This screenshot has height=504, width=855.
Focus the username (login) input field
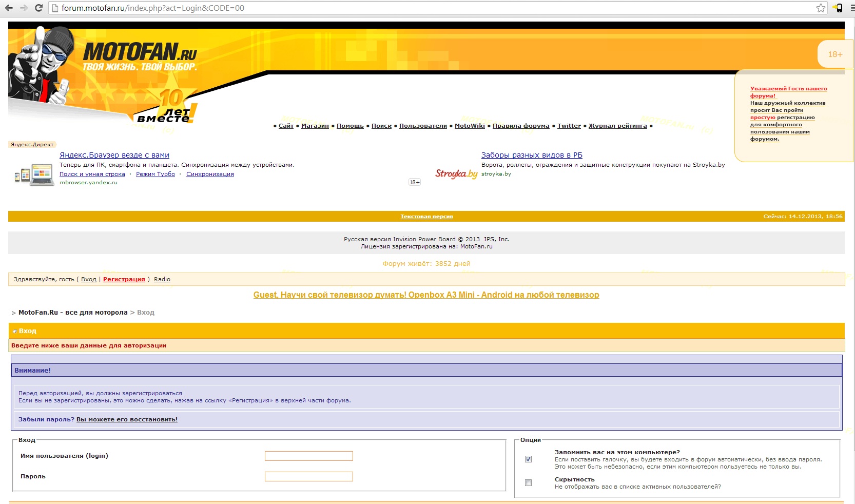pos(309,456)
